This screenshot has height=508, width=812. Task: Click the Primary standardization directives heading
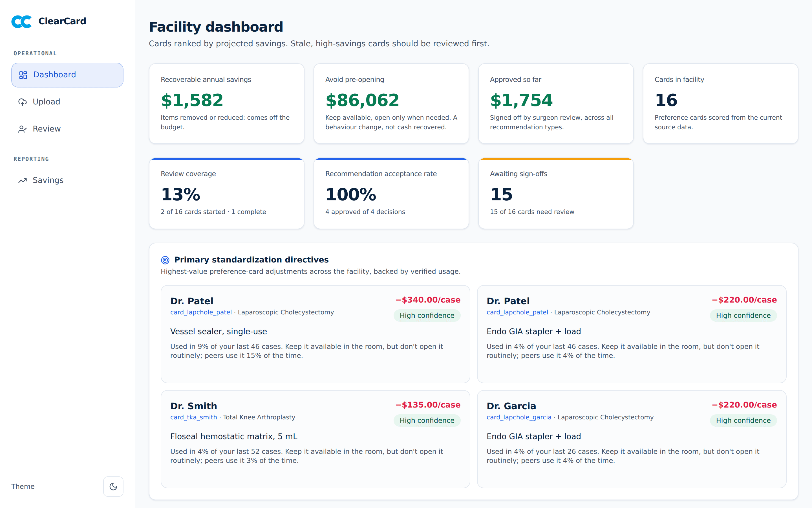(251, 260)
